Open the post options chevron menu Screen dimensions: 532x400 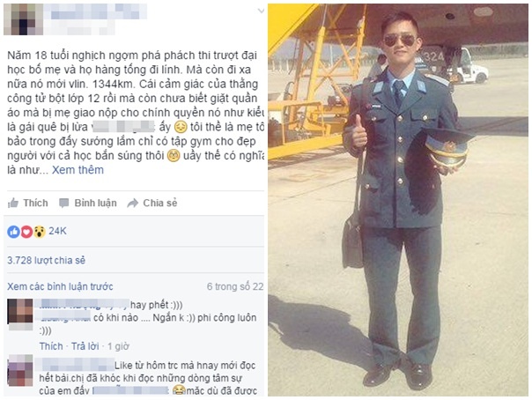[261, 11]
